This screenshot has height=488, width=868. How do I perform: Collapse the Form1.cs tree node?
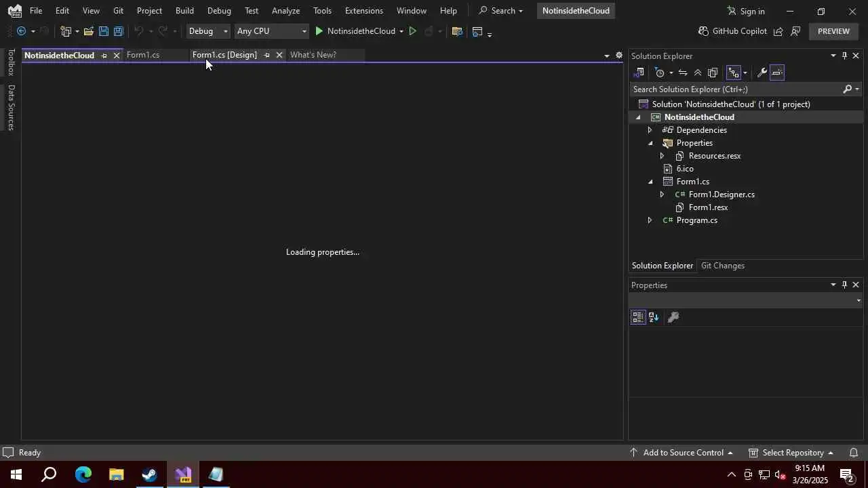pyautogui.click(x=650, y=182)
